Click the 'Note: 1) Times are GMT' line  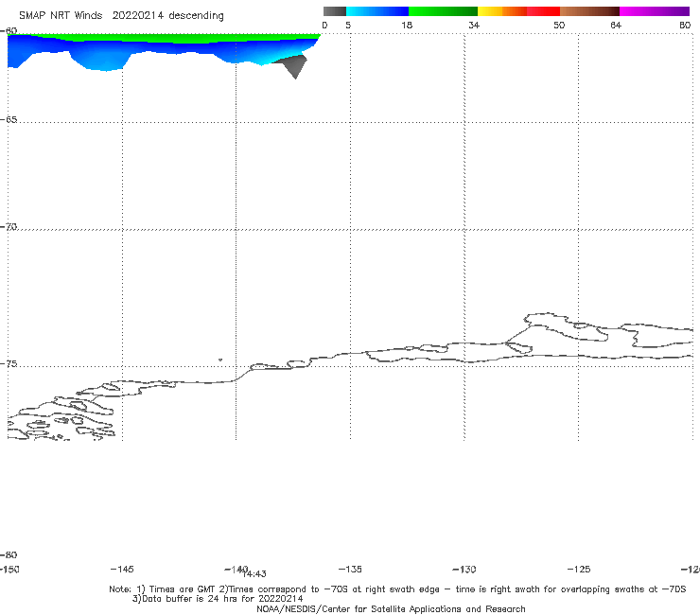(x=397, y=589)
